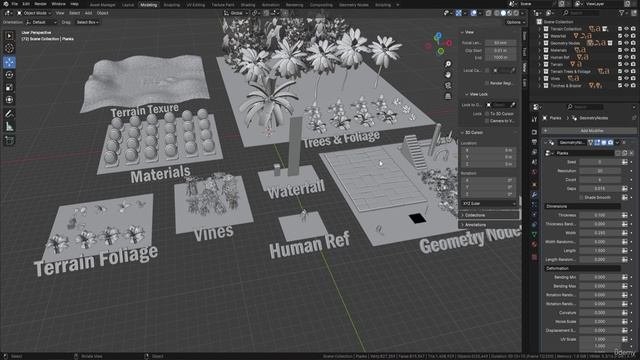Select the Select Box tool icon

(9, 36)
